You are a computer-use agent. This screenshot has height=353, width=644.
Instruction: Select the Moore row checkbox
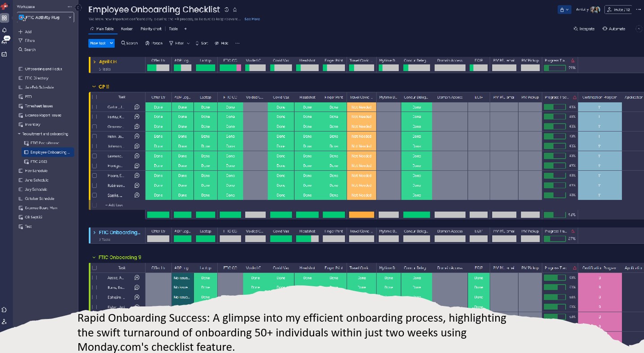click(x=95, y=176)
